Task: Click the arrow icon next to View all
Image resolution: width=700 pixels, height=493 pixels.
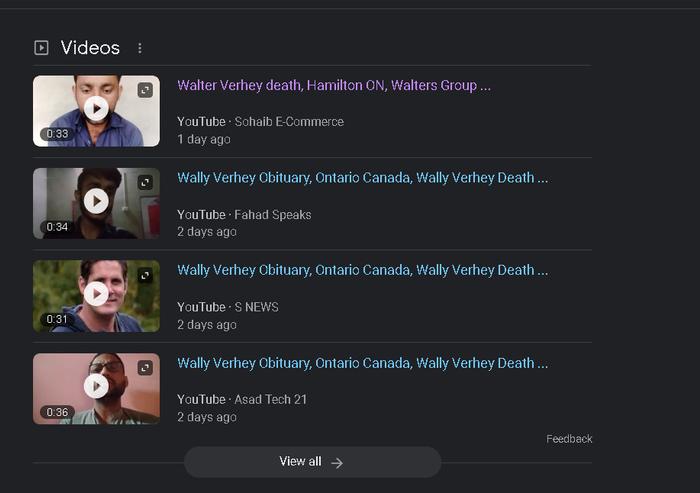Action: pos(337,463)
